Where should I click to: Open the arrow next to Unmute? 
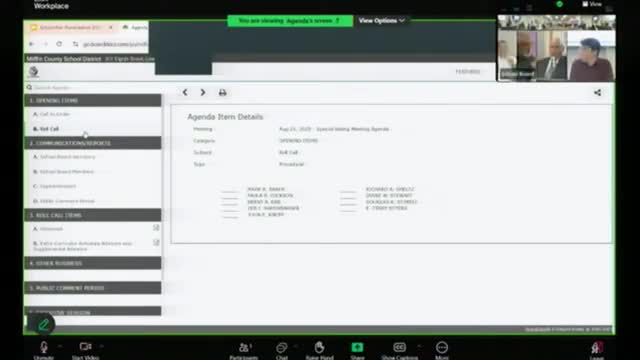tap(60, 347)
